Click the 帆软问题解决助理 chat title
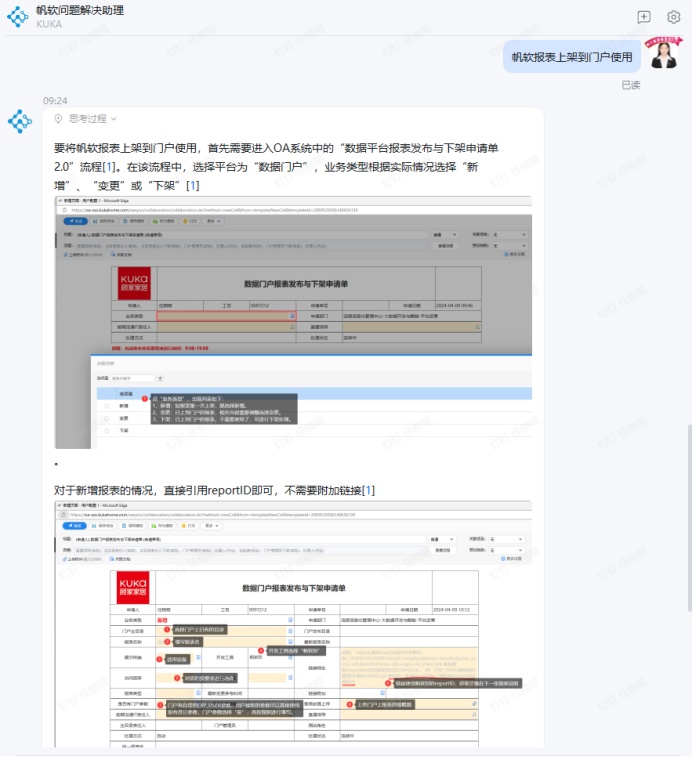The height and width of the screenshot is (757, 693). point(80,10)
